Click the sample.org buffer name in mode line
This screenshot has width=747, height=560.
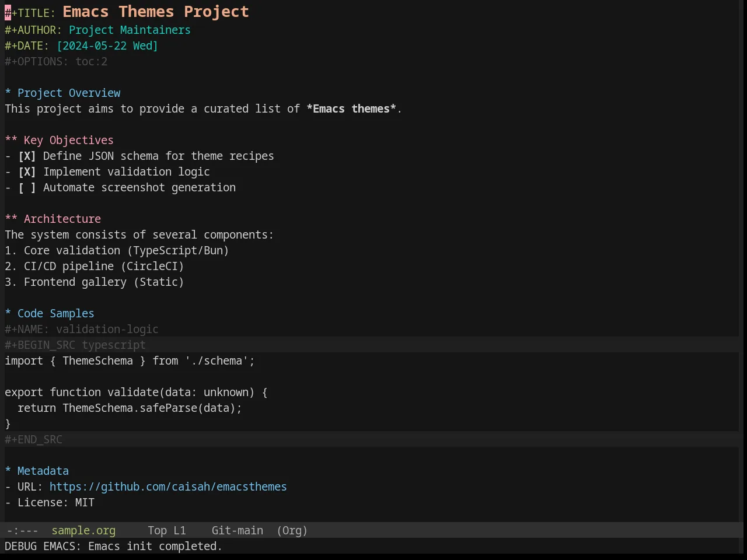(83, 531)
